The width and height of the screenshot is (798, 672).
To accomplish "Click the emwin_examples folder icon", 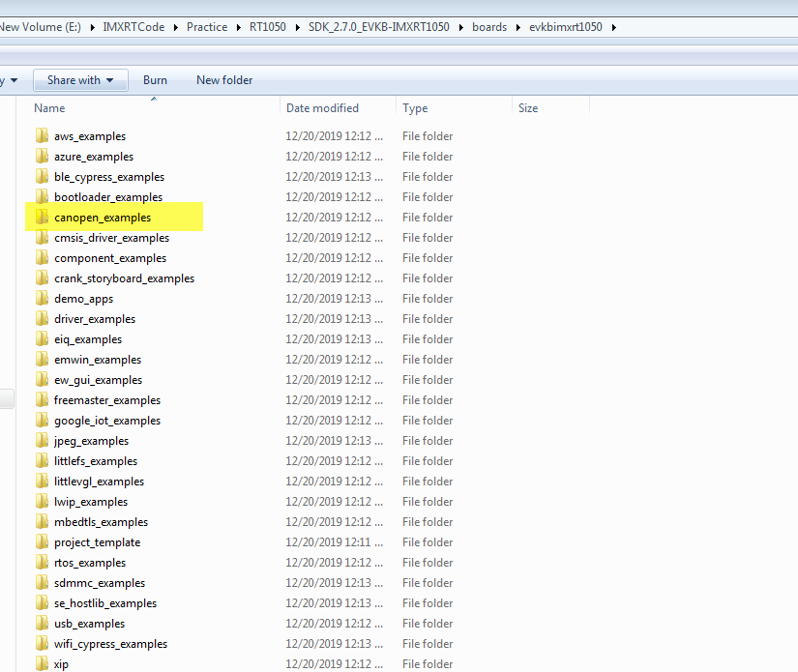I will (43, 360).
